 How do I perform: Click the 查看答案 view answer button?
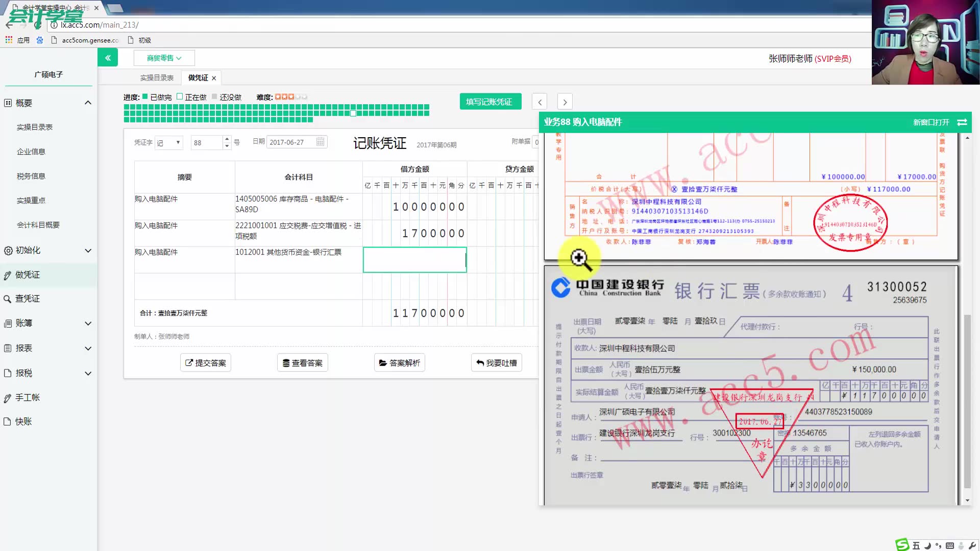302,362
